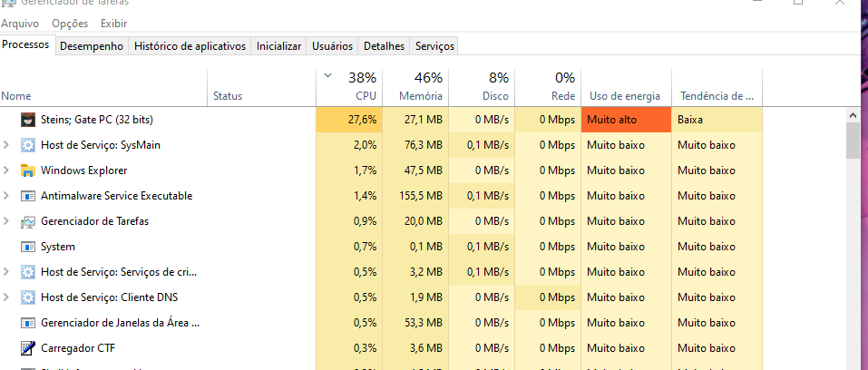Image resolution: width=868 pixels, height=370 pixels.
Task: Switch to the Usuários tab
Action: tap(332, 46)
